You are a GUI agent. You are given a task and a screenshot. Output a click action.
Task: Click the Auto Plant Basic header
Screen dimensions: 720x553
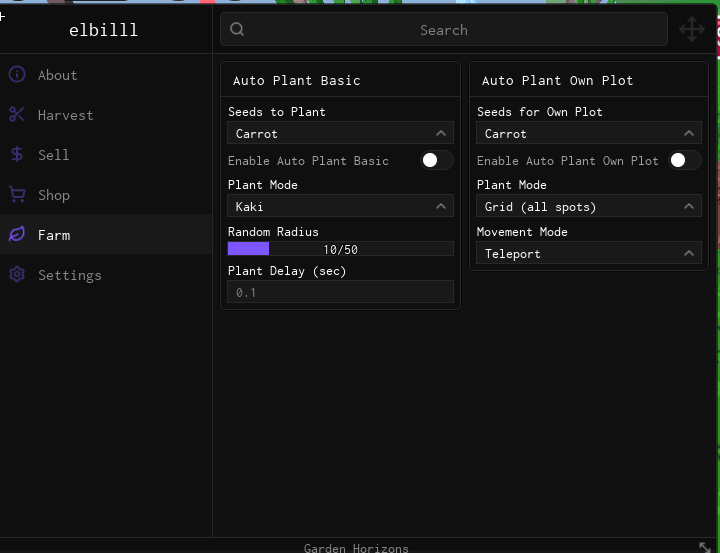pyautogui.click(x=297, y=80)
